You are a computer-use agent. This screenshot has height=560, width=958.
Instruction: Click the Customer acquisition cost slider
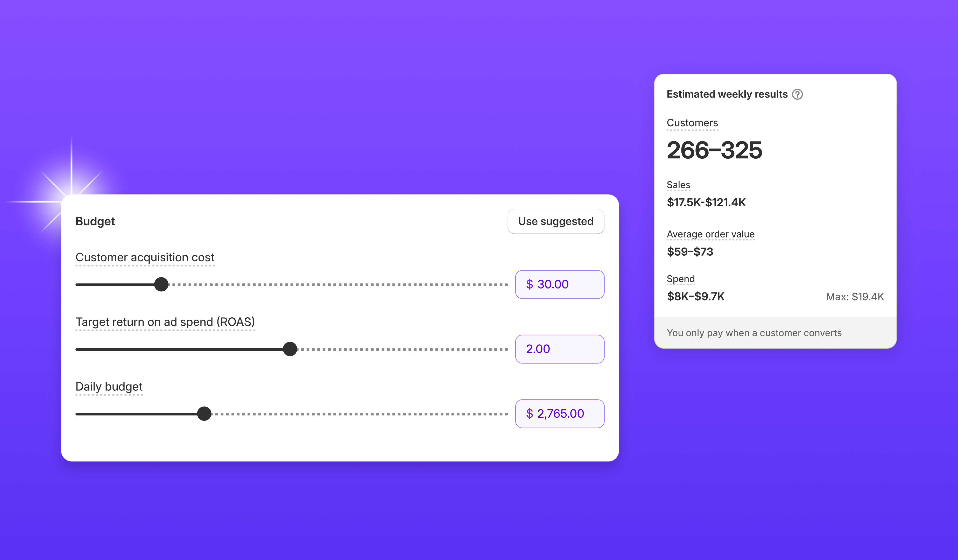pos(162,283)
